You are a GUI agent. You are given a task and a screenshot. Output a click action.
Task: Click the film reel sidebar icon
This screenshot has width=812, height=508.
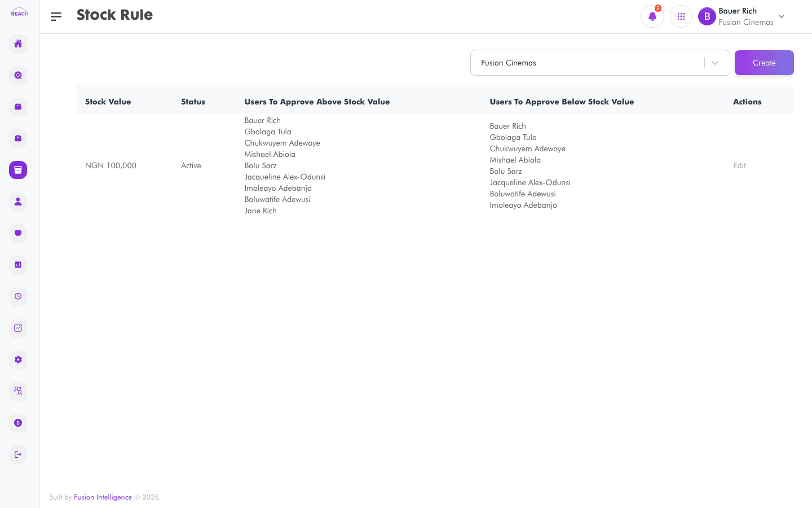tap(18, 75)
